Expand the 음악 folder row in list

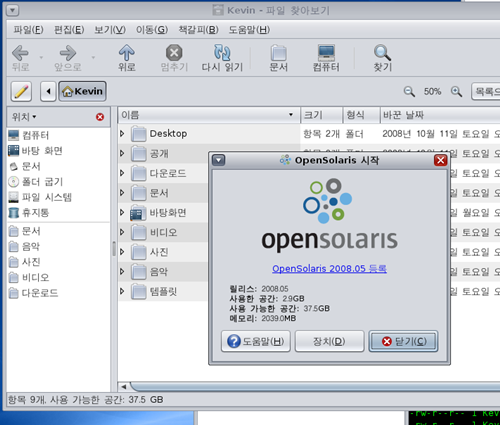[122, 271]
